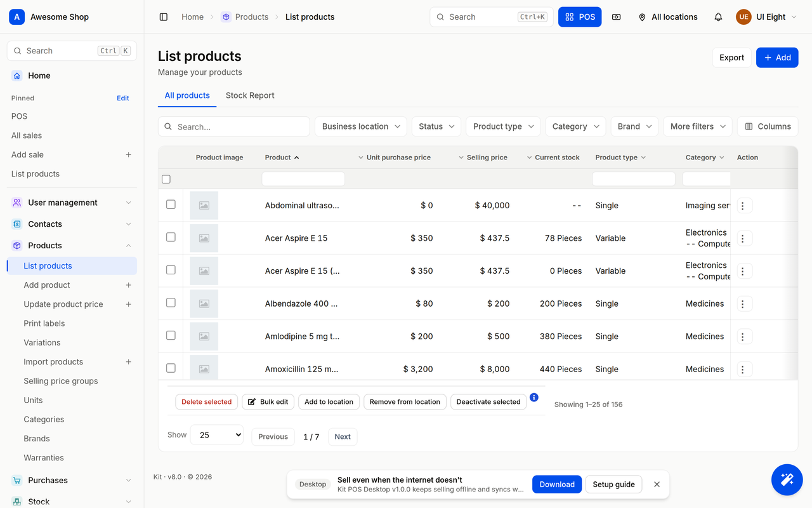Click the info icon near Deactivate selected
Viewport: 812px width, 508px height.
click(534, 398)
